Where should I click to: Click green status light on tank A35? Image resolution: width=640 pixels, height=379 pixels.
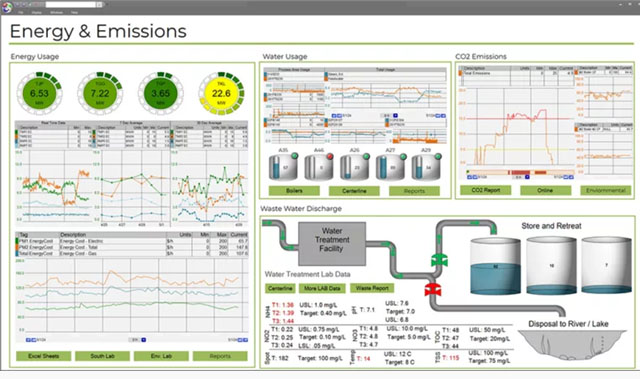294,156
